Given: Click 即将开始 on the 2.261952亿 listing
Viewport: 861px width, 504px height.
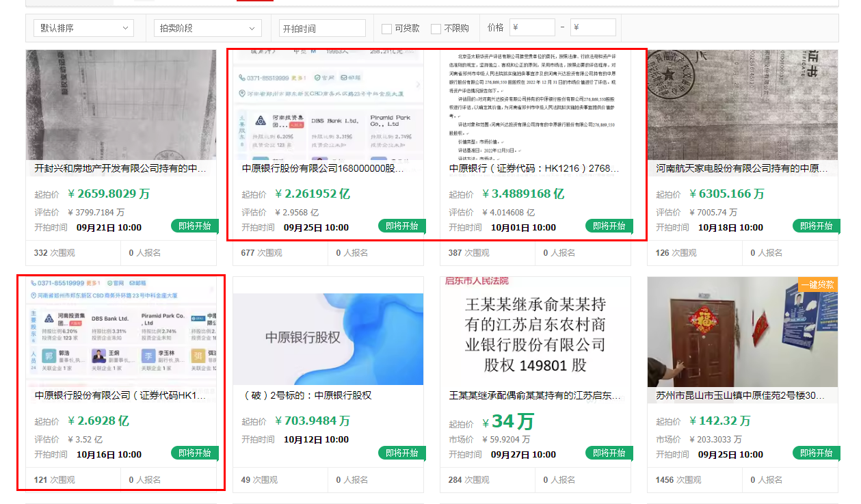Looking at the screenshot, I should click(x=402, y=226).
